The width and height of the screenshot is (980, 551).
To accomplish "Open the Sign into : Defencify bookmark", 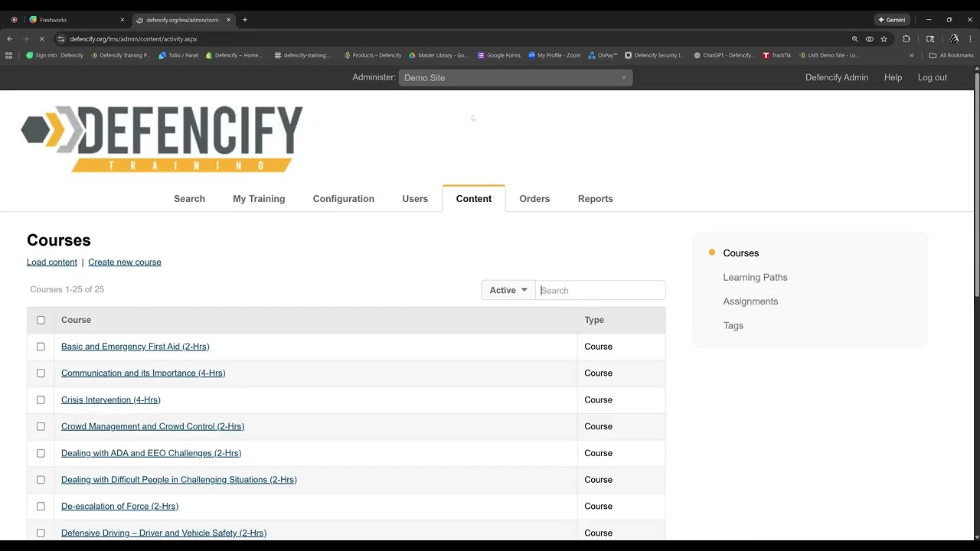I will click(x=54, y=55).
